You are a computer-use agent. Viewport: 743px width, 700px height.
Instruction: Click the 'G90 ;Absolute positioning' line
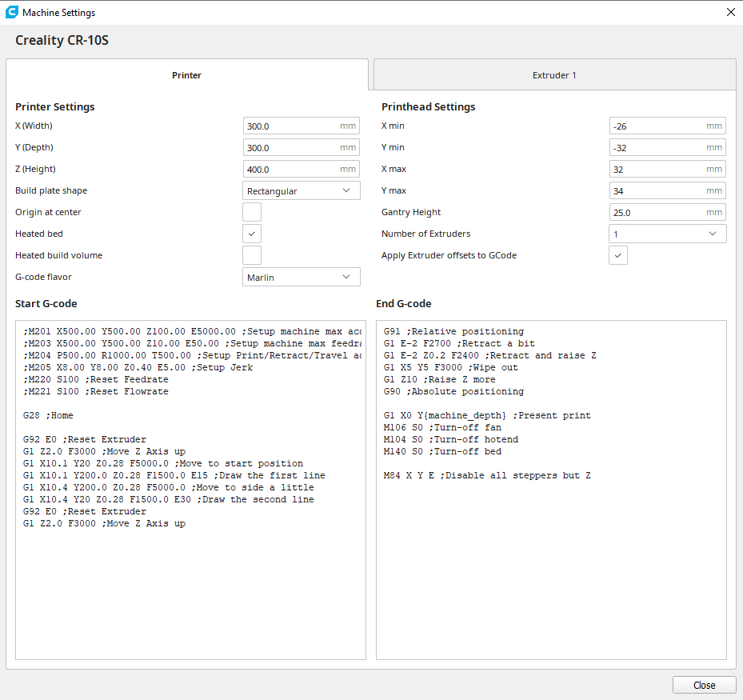click(454, 391)
